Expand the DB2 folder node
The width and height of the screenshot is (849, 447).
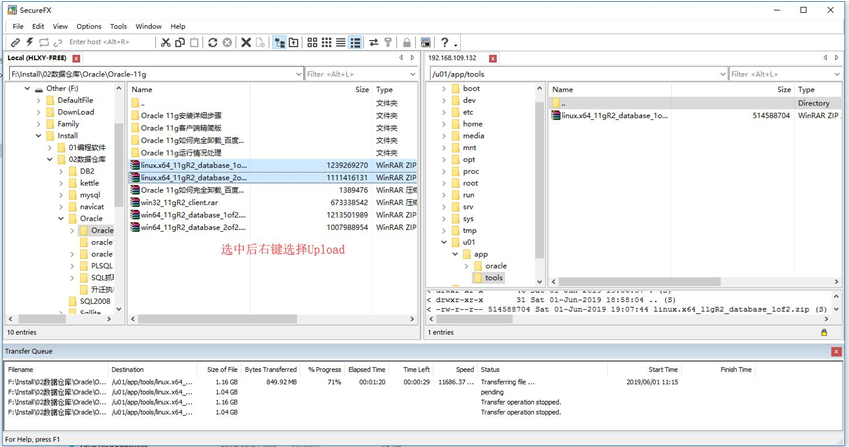tap(61, 172)
